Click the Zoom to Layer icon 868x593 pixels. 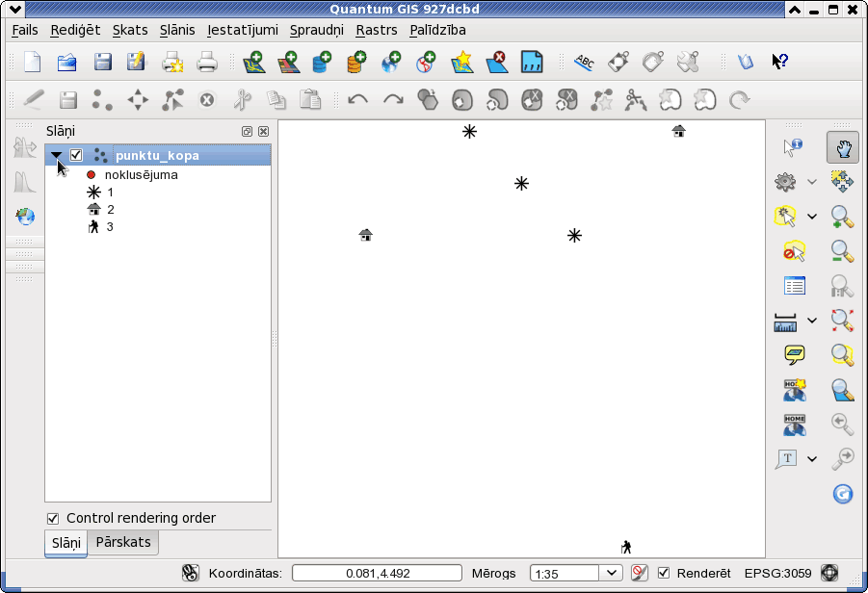tap(842, 390)
